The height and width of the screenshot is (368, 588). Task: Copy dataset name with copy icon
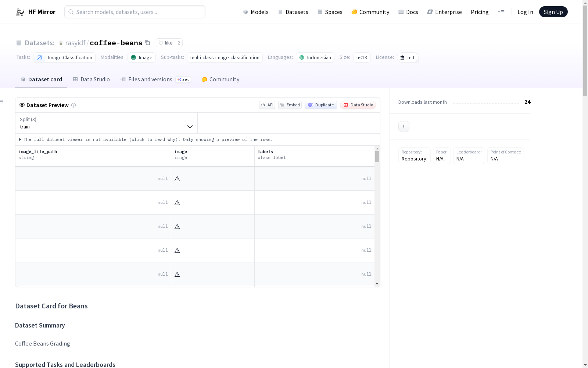click(x=147, y=43)
